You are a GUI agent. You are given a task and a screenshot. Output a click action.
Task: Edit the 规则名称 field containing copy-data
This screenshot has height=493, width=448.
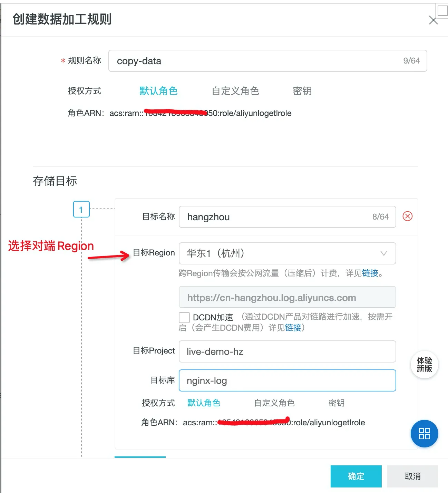(x=267, y=61)
